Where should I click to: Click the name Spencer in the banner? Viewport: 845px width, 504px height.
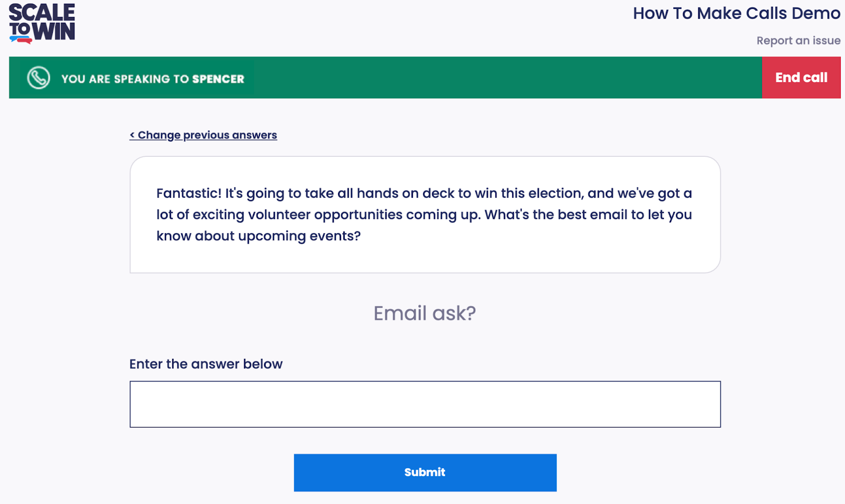coord(218,79)
